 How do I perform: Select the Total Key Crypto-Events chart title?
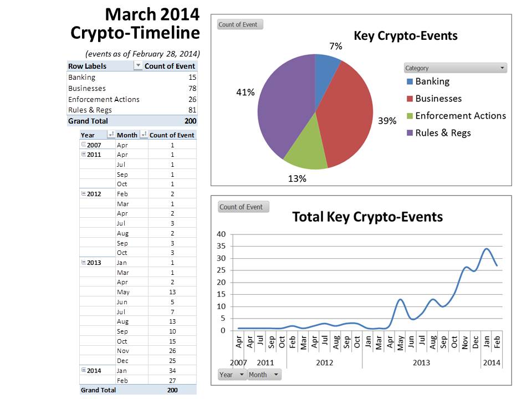pyautogui.click(x=367, y=217)
